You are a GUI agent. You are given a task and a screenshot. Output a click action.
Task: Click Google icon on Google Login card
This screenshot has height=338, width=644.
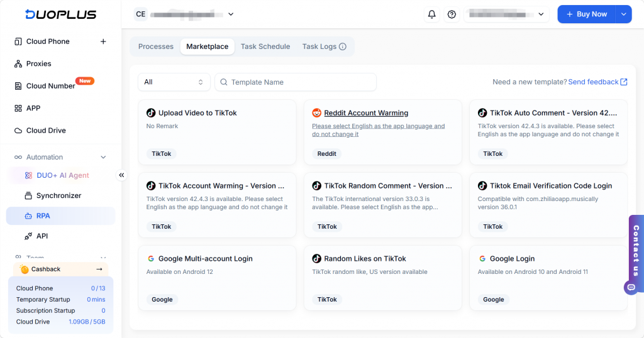tap(482, 258)
